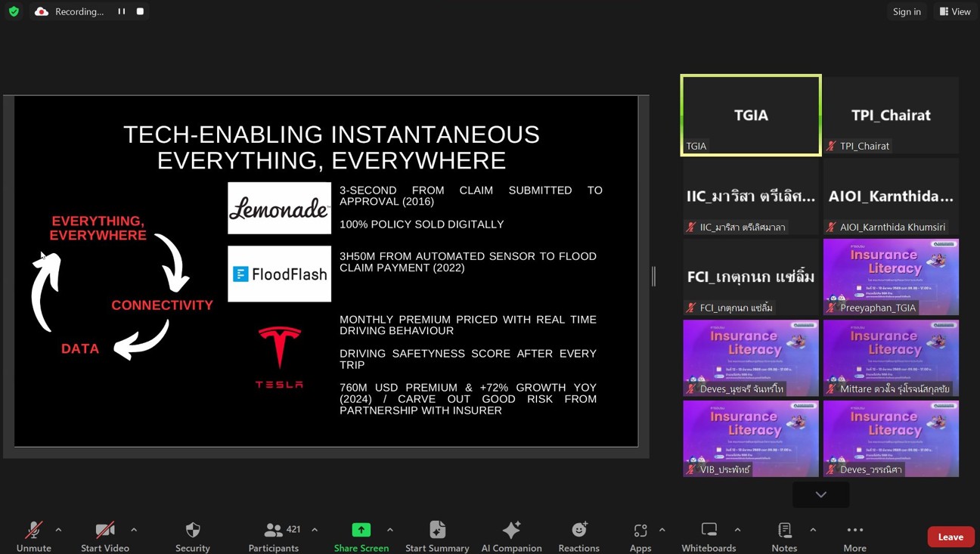Image resolution: width=980 pixels, height=554 pixels.
Task: Select the Deves_นุชจรี participant tile
Action: click(x=751, y=357)
